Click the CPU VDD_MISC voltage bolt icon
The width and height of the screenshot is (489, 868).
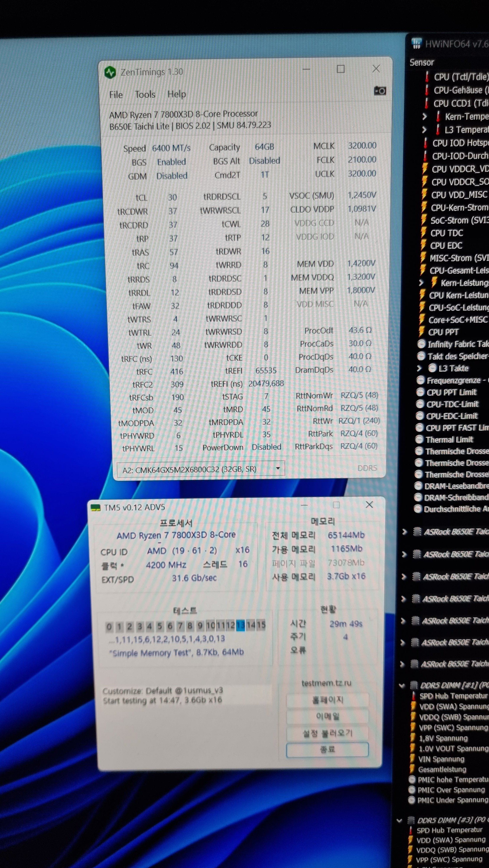tap(424, 195)
